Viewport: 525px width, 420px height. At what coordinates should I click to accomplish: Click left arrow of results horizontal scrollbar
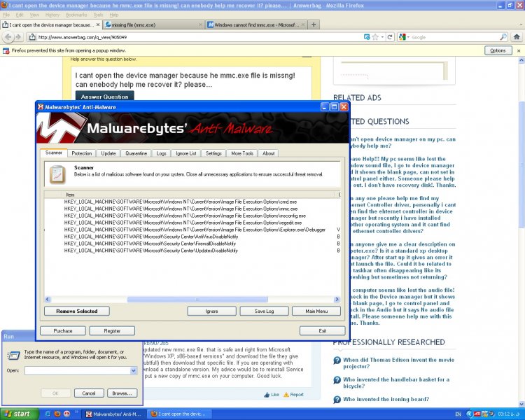(48, 300)
